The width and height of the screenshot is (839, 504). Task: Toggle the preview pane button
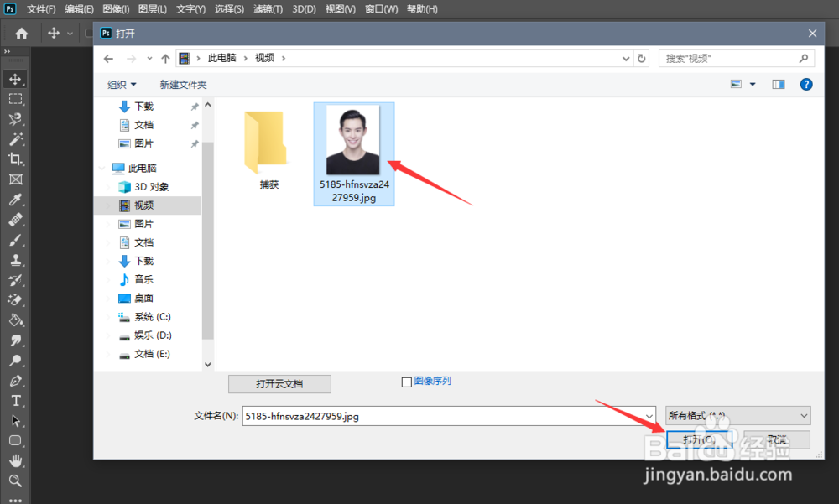click(778, 84)
